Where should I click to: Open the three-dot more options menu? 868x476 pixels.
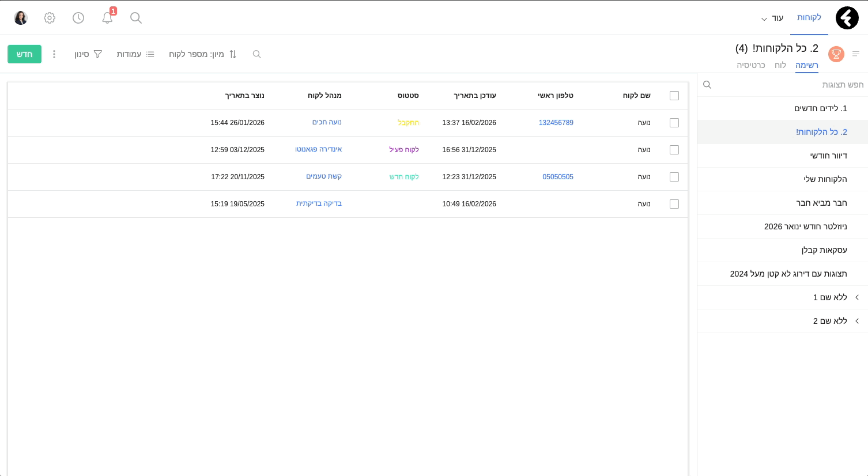coord(54,54)
